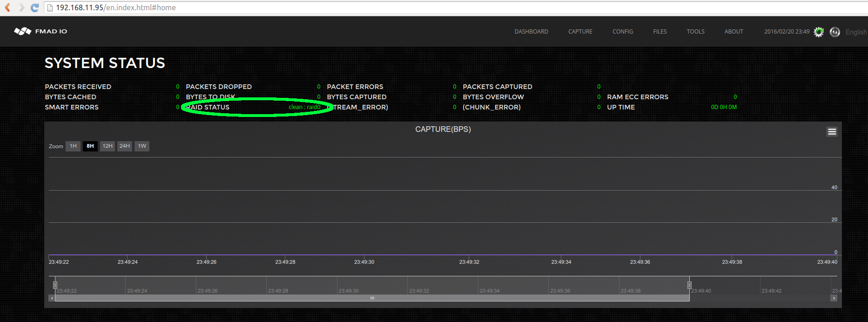The image size is (868, 322).
Task: Click the browser forward arrow
Action: point(21,7)
